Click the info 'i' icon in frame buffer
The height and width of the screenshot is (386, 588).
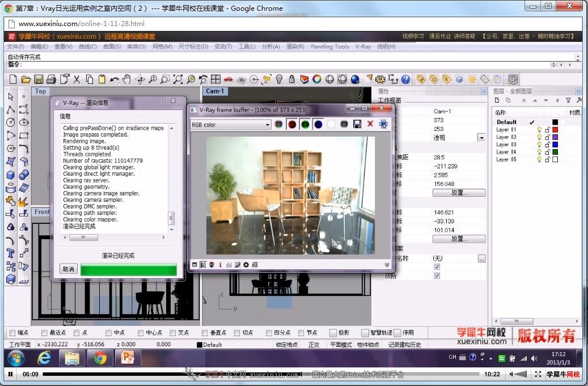(x=220, y=265)
